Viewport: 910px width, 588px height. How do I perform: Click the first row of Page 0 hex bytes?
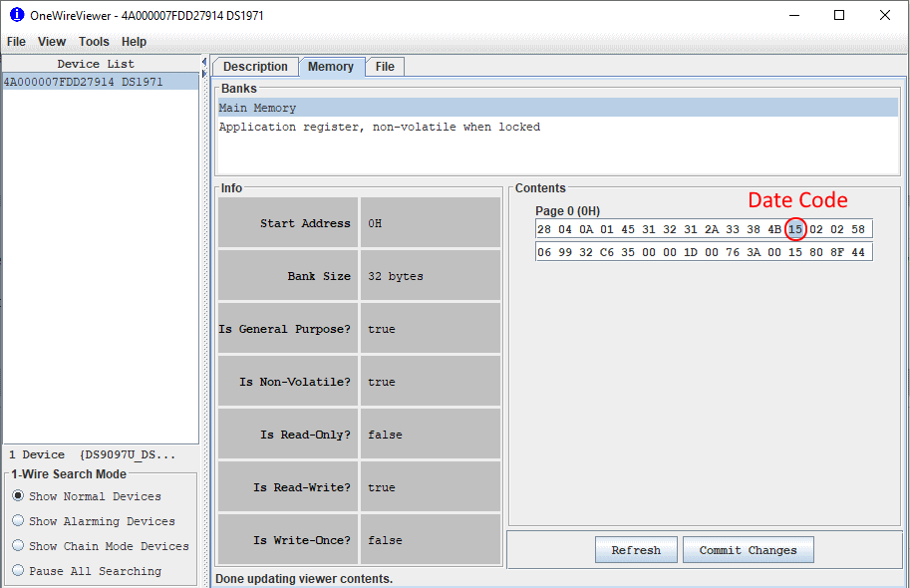click(704, 228)
